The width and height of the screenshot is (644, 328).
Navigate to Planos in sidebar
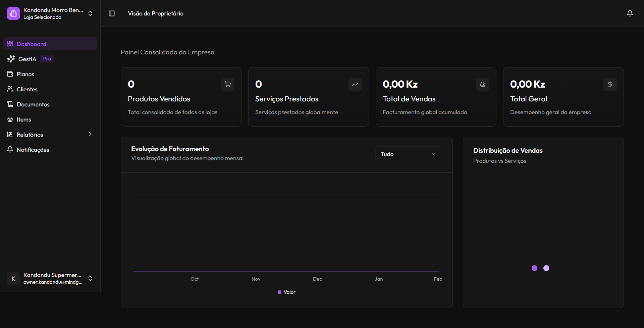point(25,74)
